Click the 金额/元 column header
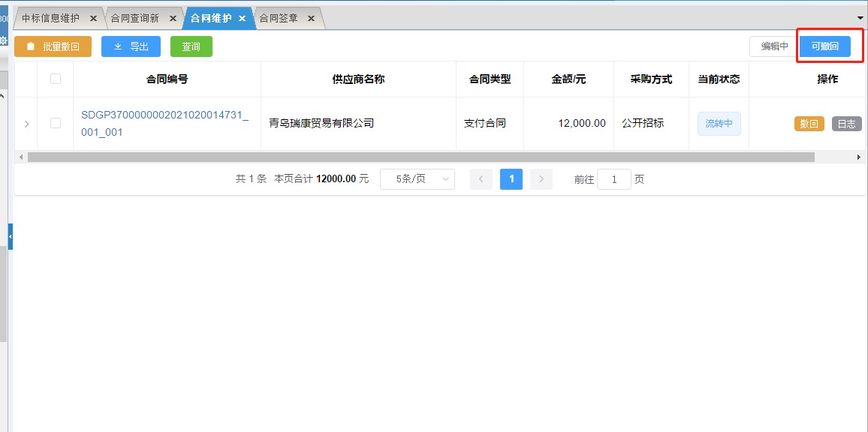 click(x=568, y=79)
